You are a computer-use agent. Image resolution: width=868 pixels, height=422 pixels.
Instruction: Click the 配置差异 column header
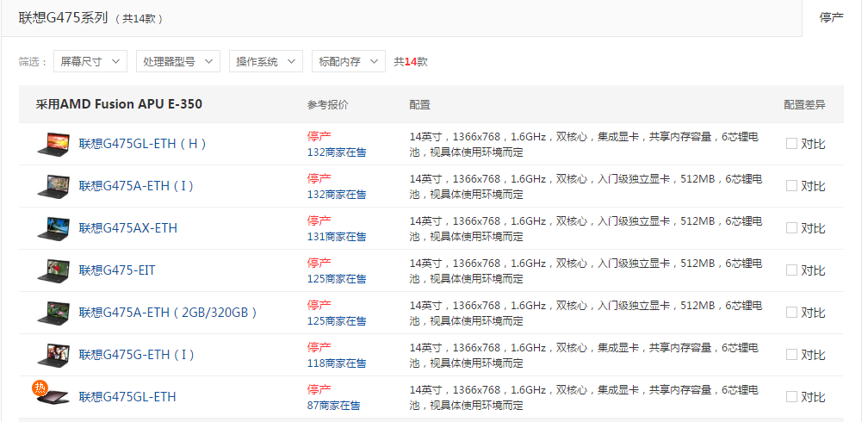[804, 105]
